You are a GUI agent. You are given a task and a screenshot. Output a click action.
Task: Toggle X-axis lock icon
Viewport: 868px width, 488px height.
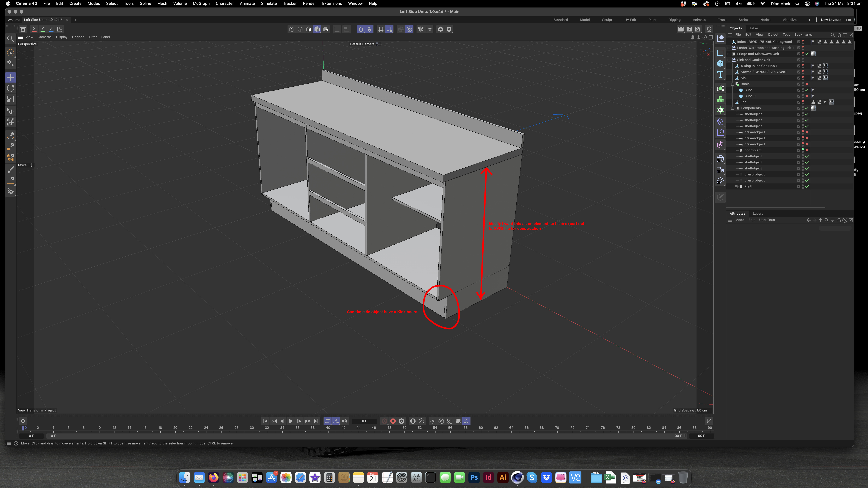[34, 29]
